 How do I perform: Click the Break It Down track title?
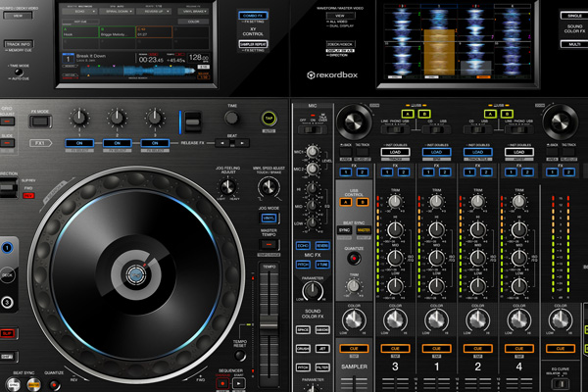point(91,56)
